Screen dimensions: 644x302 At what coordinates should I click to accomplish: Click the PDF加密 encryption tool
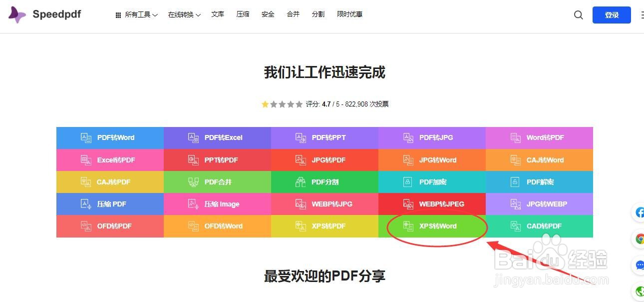click(x=432, y=181)
